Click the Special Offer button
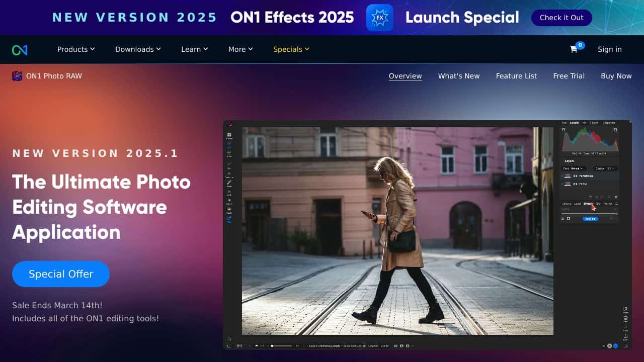 (61, 274)
